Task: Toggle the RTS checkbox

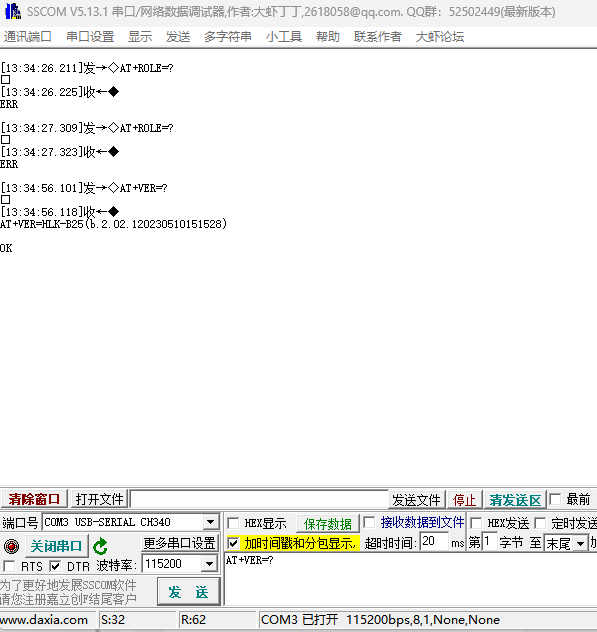Action: (9, 566)
